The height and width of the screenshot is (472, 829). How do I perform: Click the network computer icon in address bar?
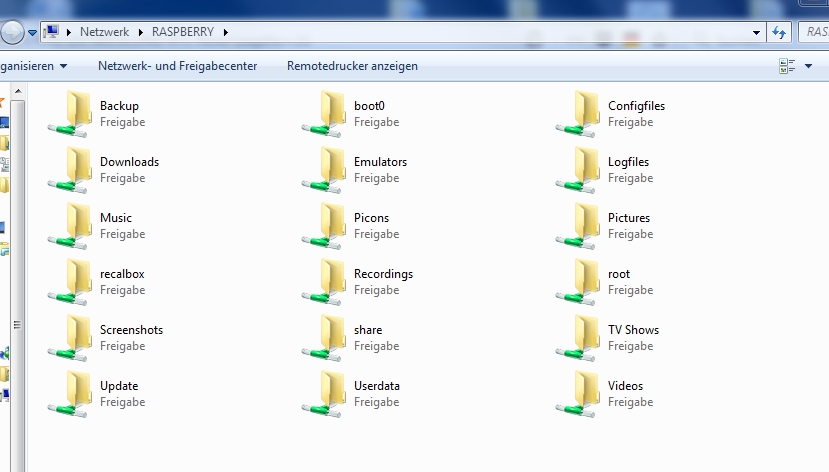[x=52, y=32]
